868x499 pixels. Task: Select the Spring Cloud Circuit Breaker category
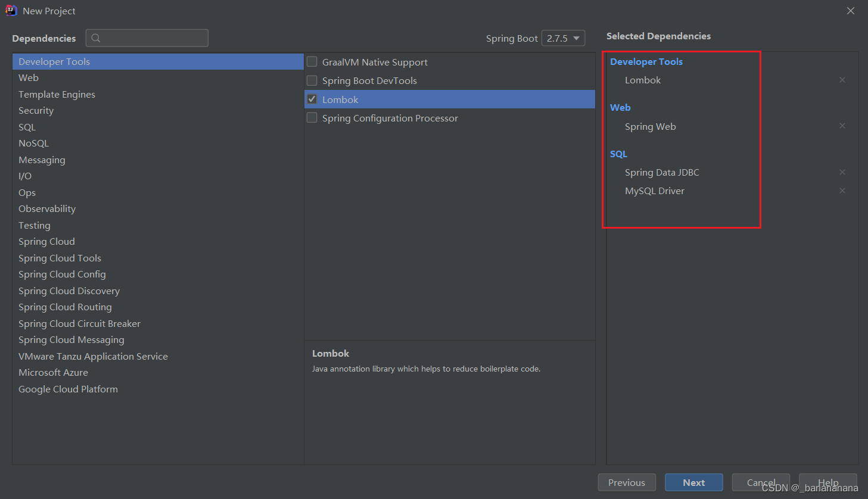pyautogui.click(x=158, y=323)
